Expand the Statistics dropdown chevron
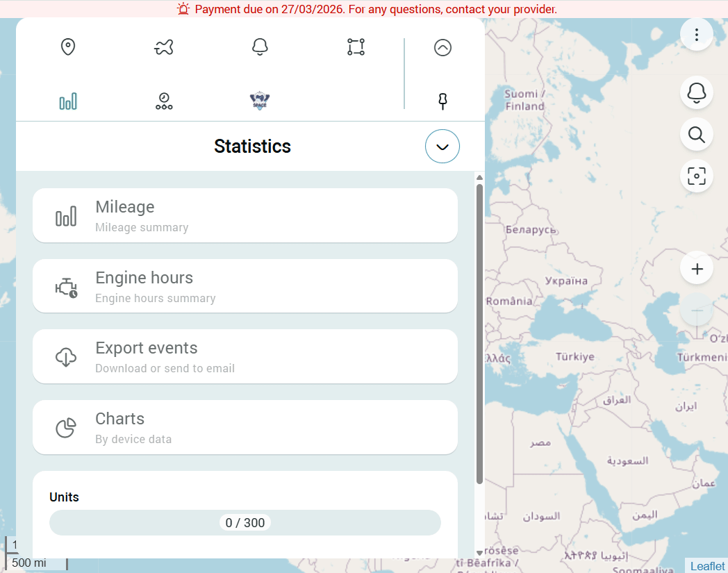The width and height of the screenshot is (728, 573). coord(442,147)
